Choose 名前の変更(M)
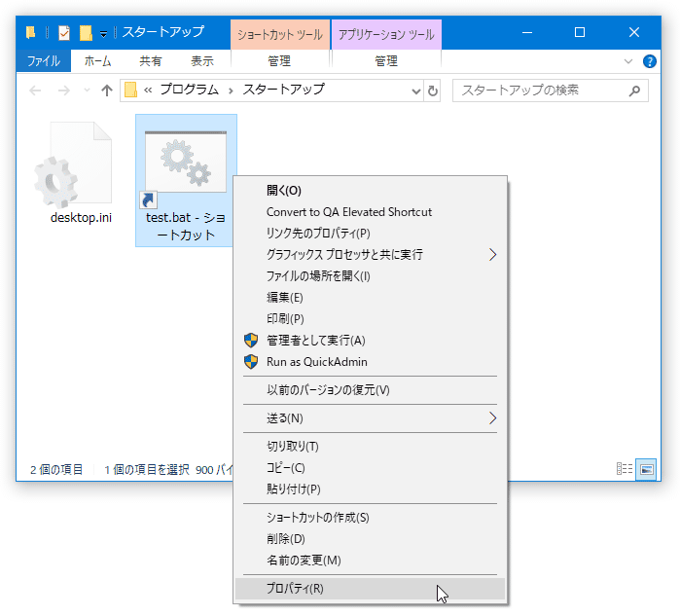680x616 pixels. click(370, 561)
